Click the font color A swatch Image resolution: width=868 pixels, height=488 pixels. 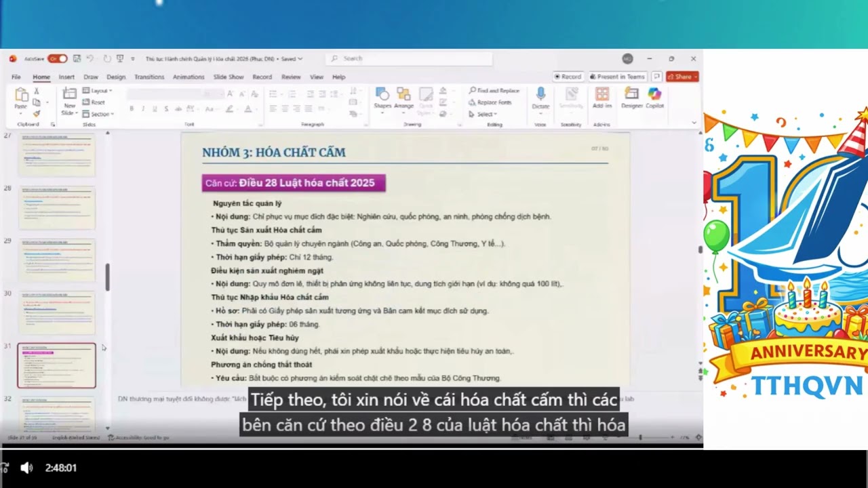click(248, 108)
